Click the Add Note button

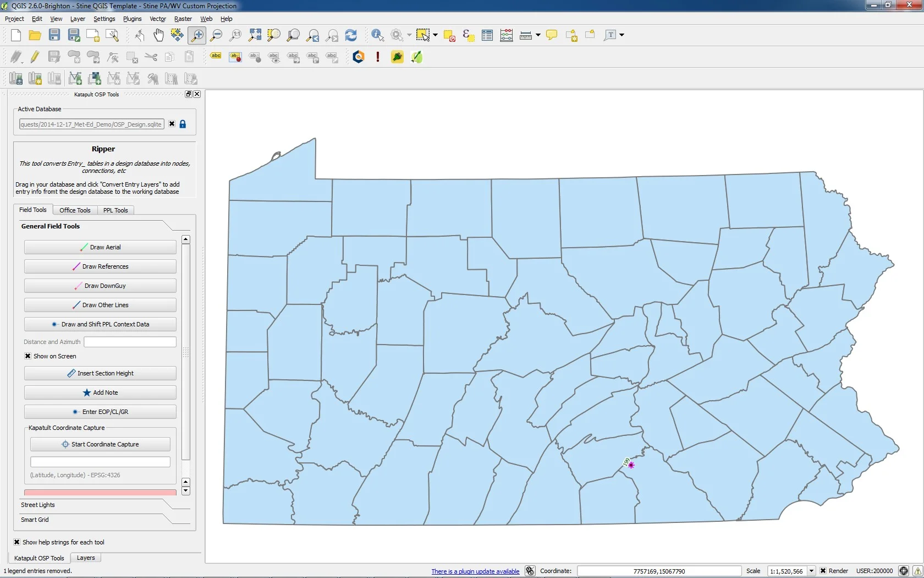click(x=100, y=392)
